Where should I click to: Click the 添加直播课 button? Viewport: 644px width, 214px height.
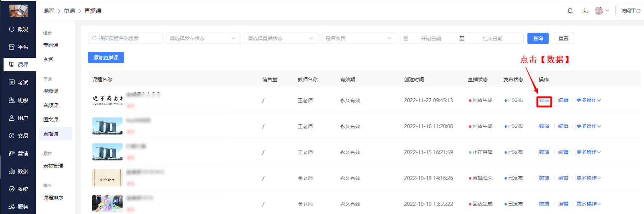(x=106, y=57)
